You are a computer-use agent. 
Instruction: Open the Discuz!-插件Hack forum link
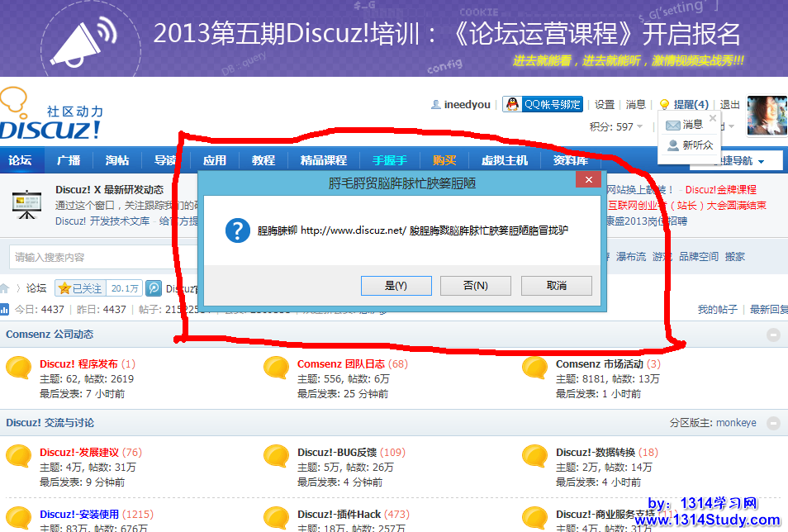pyautogui.click(x=339, y=515)
